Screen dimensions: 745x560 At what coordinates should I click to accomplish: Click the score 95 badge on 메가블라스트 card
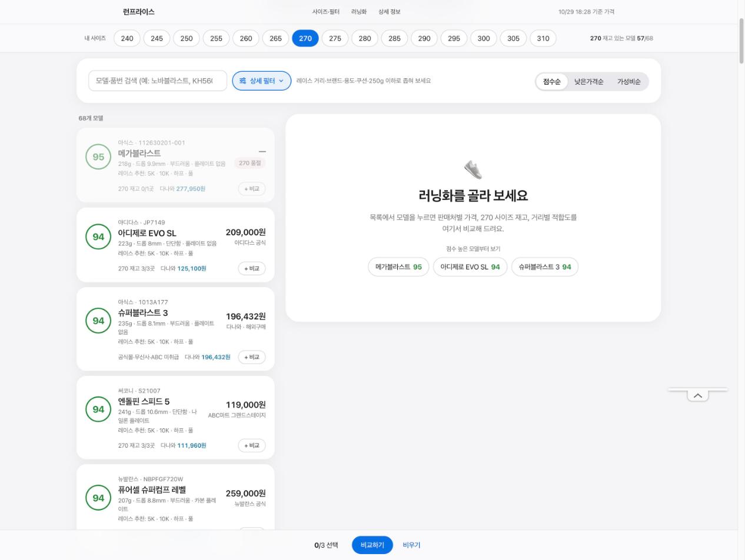pyautogui.click(x=98, y=157)
